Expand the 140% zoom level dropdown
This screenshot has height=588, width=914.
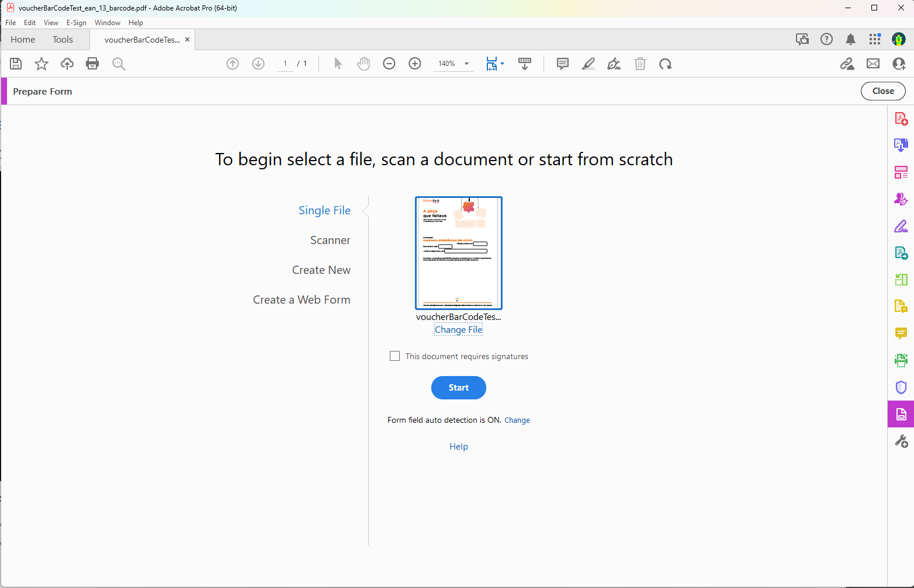click(466, 64)
